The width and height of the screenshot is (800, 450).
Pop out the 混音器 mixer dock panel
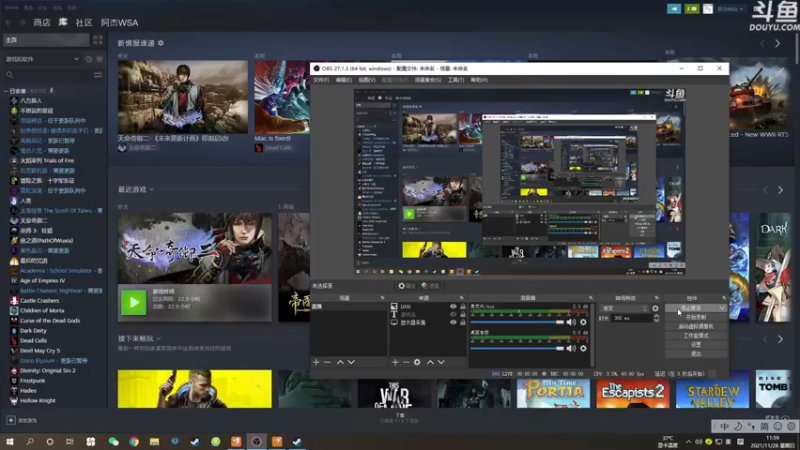click(591, 298)
